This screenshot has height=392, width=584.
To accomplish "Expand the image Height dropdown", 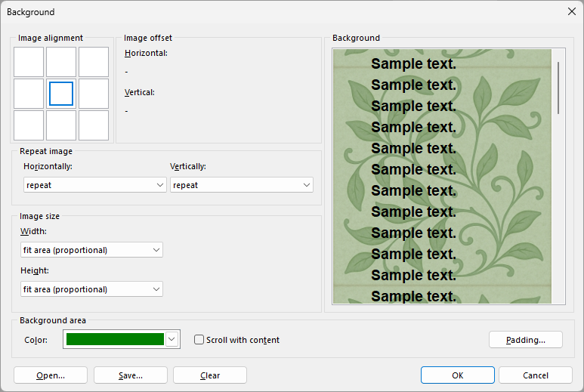I will coord(91,289).
